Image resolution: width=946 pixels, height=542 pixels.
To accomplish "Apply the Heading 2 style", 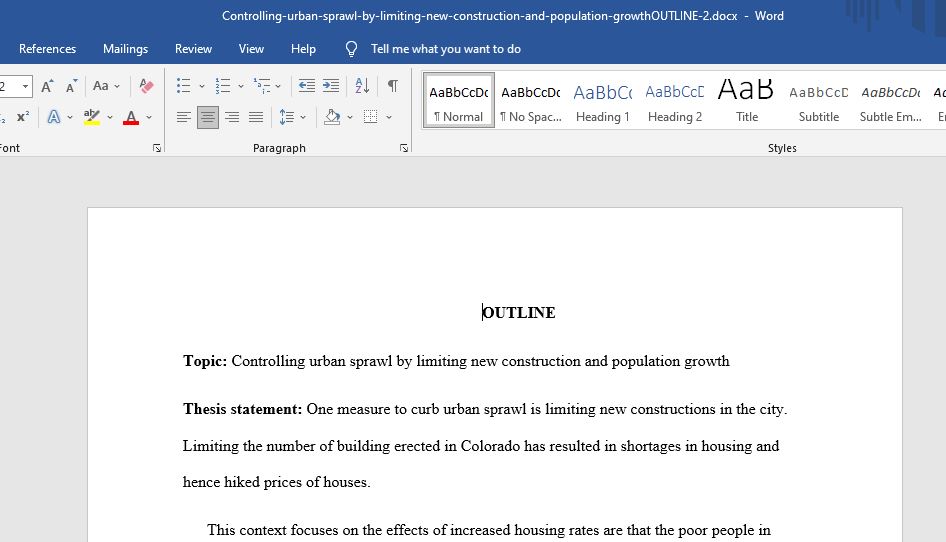I will (675, 100).
